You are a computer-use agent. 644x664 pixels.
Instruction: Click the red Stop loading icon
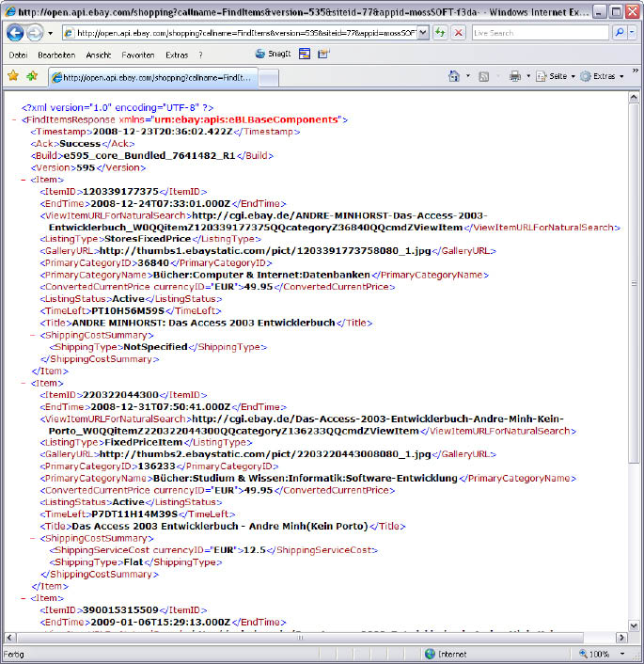458,33
